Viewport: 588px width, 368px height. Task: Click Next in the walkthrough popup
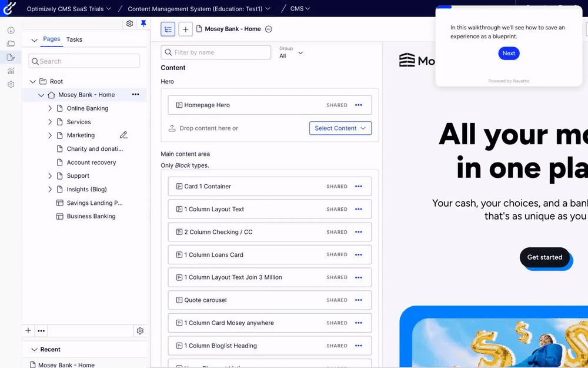[x=509, y=54]
